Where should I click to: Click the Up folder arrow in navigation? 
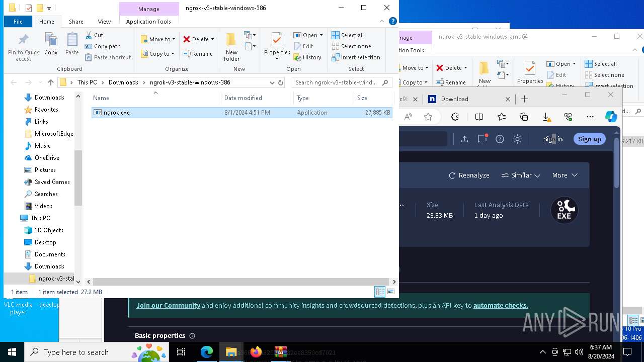(51, 82)
